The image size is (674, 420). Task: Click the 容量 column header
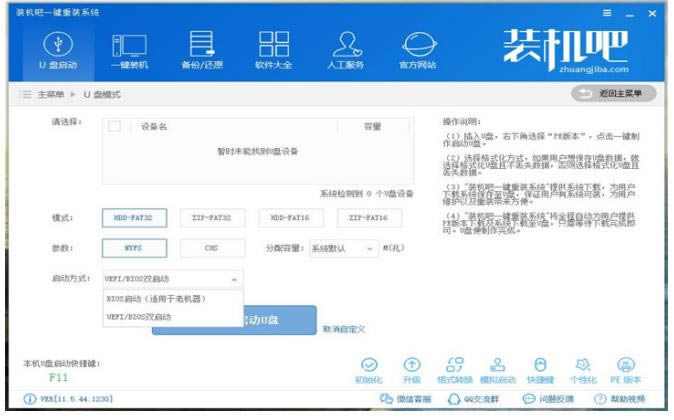(x=372, y=126)
